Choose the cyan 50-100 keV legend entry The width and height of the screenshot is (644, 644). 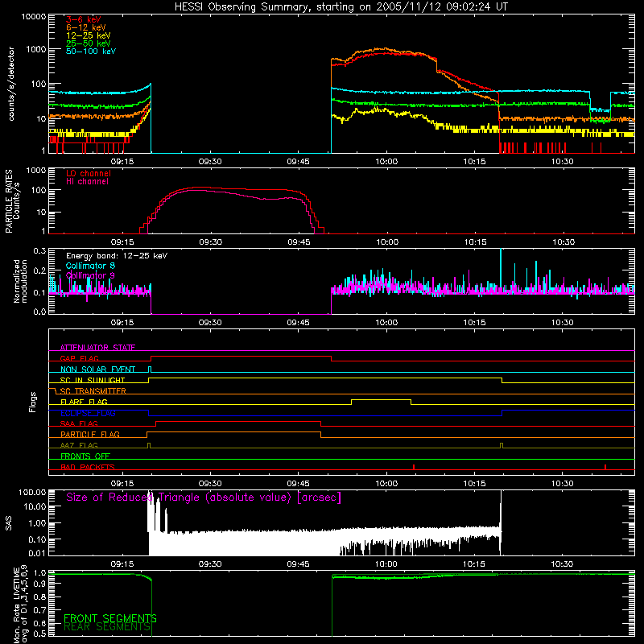91,51
